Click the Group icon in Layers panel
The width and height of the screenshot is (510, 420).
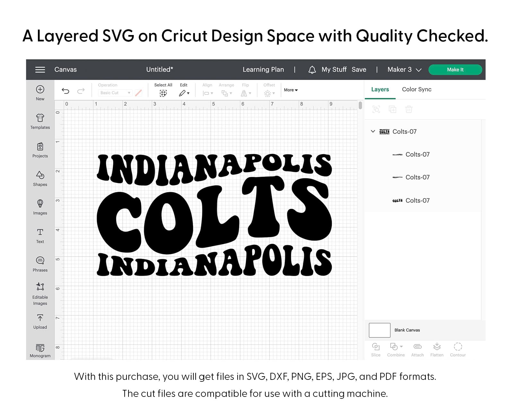[376, 109]
